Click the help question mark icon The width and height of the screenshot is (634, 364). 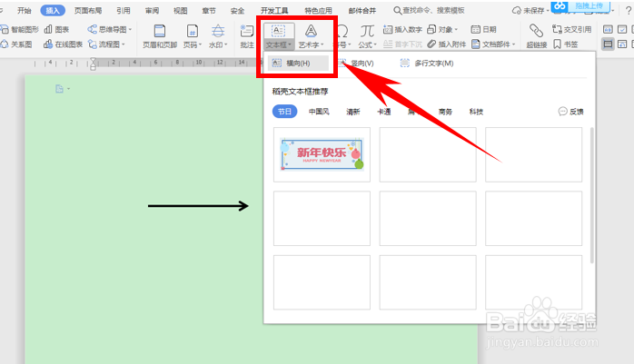pos(629,11)
